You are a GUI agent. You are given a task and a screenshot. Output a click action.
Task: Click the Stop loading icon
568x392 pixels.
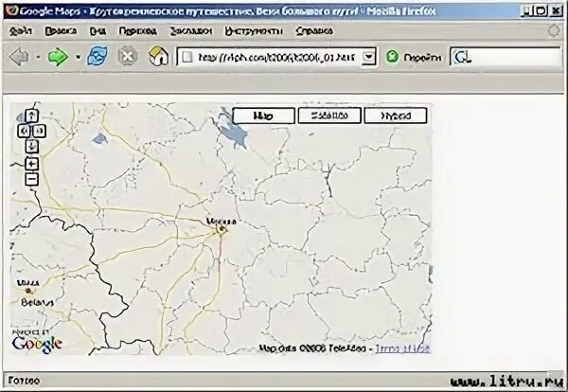click(x=128, y=57)
